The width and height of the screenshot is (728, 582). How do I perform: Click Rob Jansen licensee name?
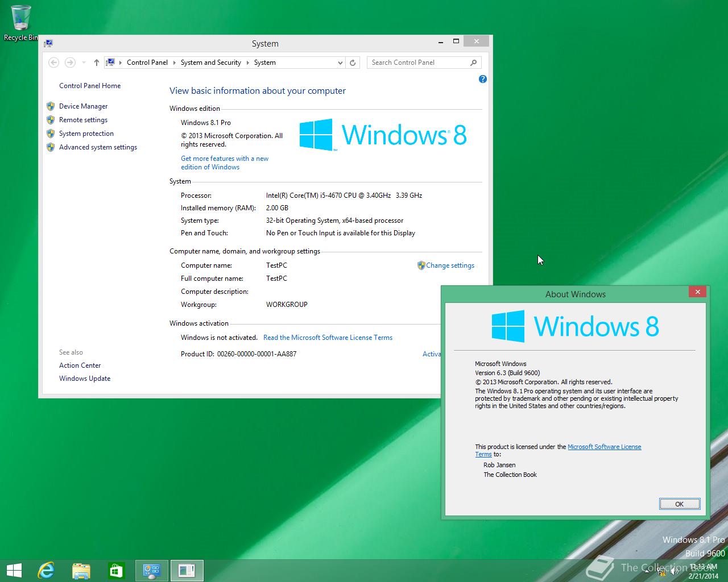pyautogui.click(x=499, y=465)
